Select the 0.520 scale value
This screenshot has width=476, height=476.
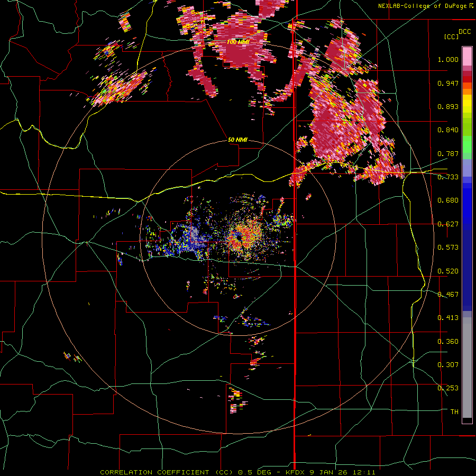pyautogui.click(x=448, y=271)
